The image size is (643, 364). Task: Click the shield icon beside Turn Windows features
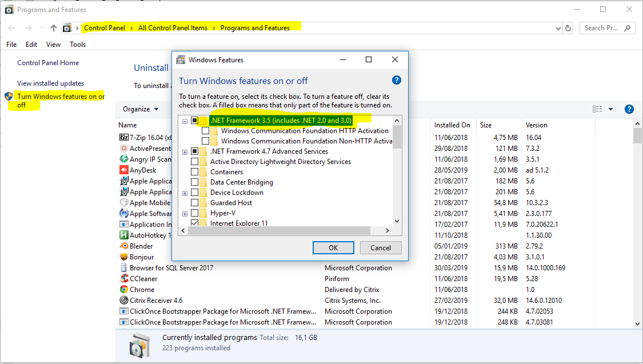click(x=9, y=97)
